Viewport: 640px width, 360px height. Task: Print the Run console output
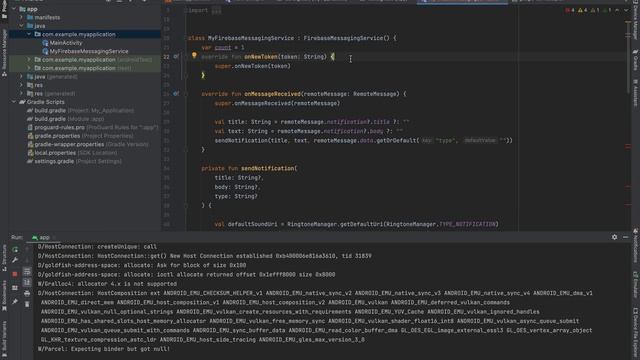click(27, 293)
